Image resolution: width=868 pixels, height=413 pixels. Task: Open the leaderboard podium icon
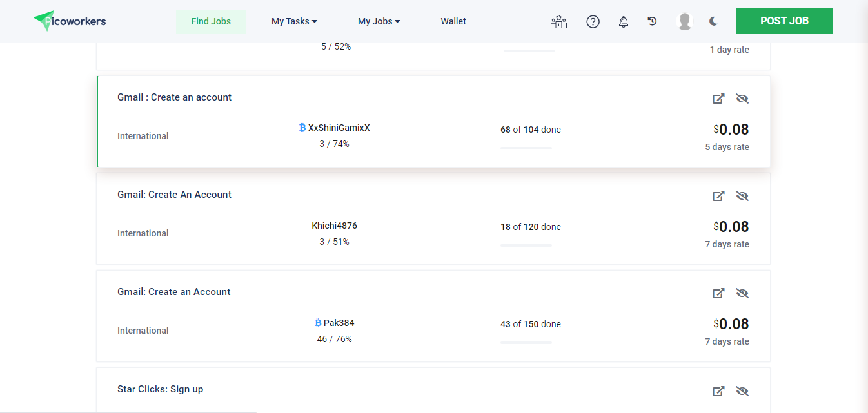click(x=558, y=22)
